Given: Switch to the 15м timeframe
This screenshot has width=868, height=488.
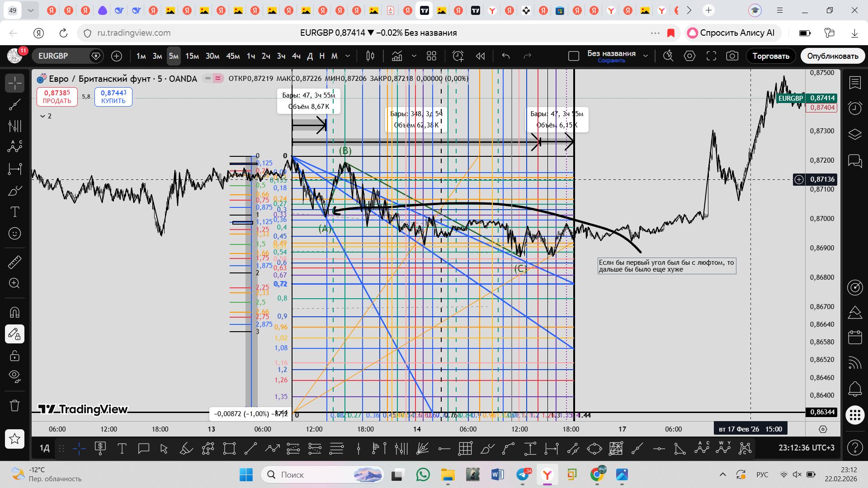Looking at the screenshot, I should tap(192, 56).
